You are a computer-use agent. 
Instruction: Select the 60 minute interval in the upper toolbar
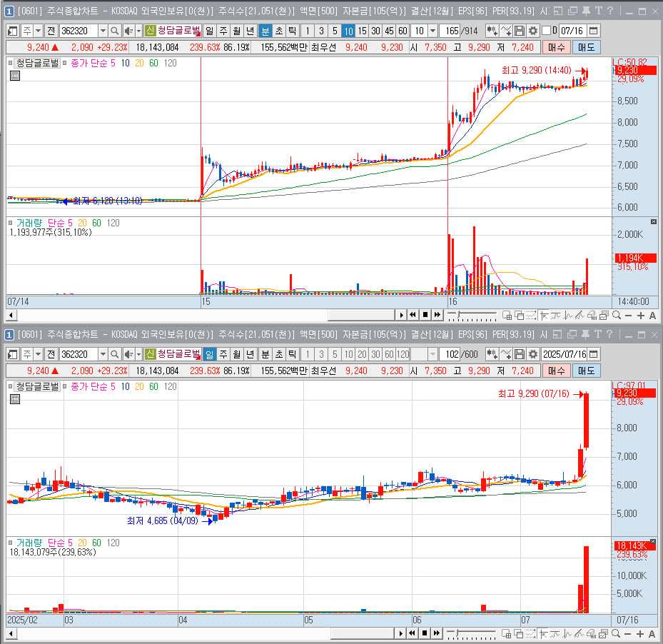(x=403, y=31)
